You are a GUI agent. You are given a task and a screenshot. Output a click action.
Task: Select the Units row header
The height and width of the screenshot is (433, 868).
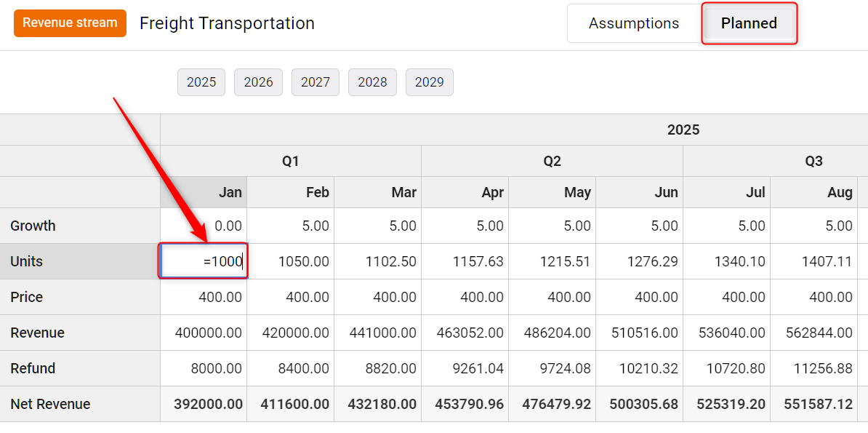80,261
